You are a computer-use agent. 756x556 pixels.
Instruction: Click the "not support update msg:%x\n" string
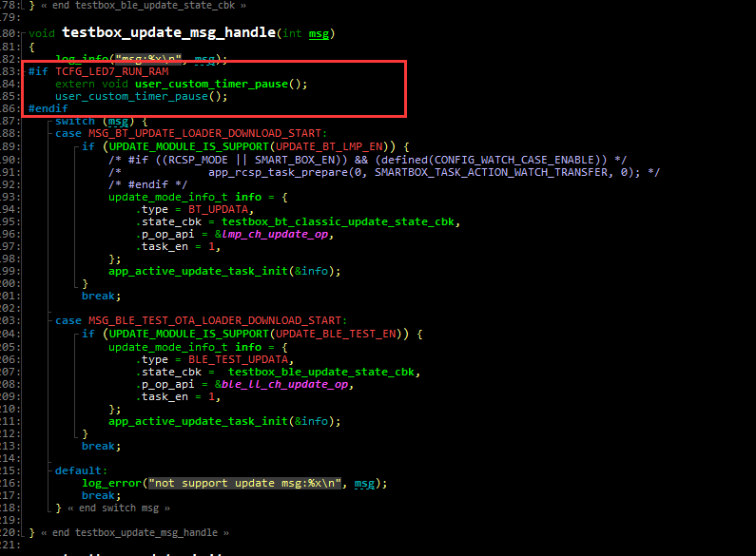(x=245, y=483)
